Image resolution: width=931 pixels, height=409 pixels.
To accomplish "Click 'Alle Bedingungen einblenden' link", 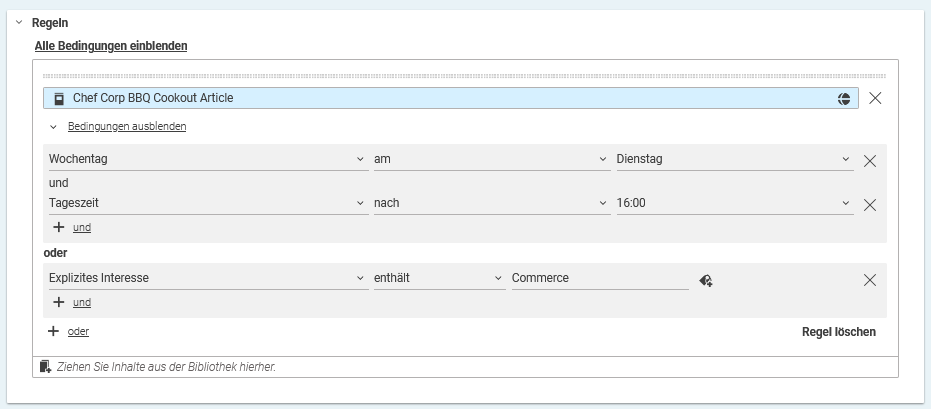I will tap(111, 46).
